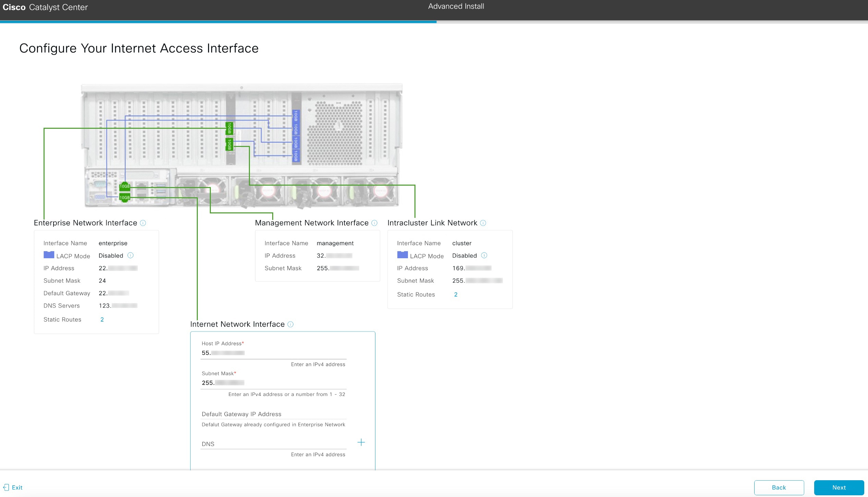The width and height of the screenshot is (868, 497).
Task: Click the blue bond icon beside Enterprise LACP Mode
Action: click(x=48, y=254)
